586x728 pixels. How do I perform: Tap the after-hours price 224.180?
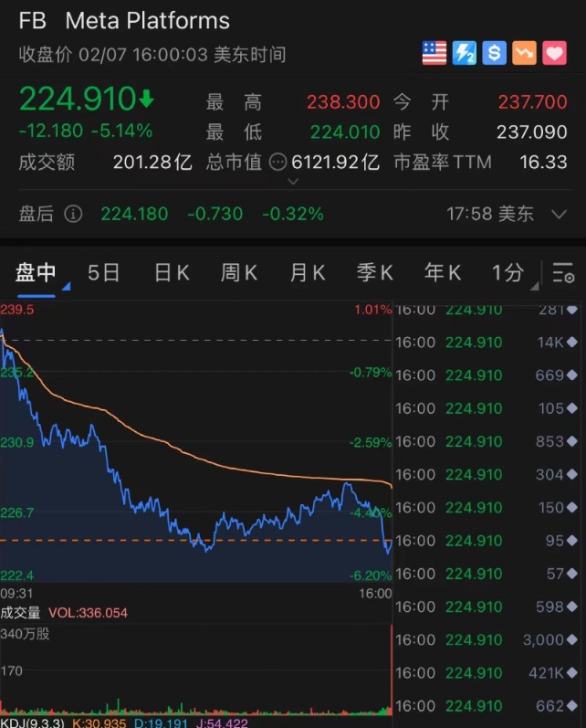[x=134, y=214]
